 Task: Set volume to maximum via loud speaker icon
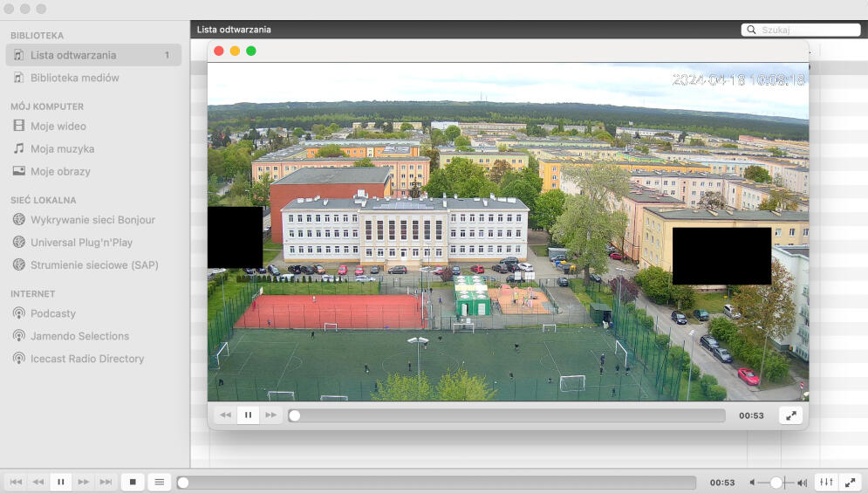pyautogui.click(x=802, y=483)
